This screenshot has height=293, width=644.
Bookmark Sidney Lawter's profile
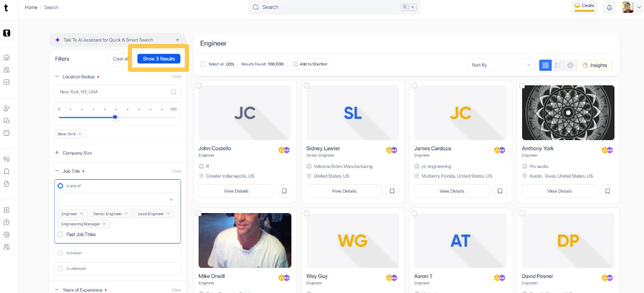(x=392, y=191)
